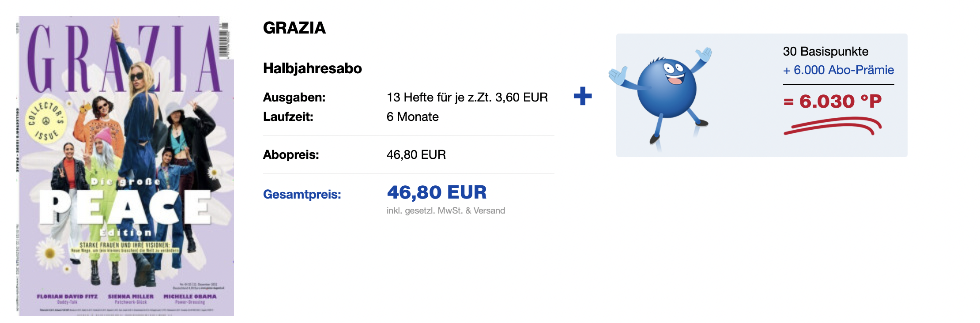Click the '30 Basispunkte' text
980x323 pixels.
pos(825,52)
